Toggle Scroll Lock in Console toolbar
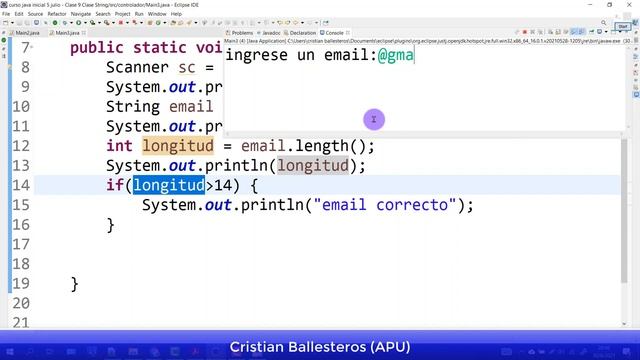Image resolution: width=640 pixels, height=360 pixels. pos(558,32)
